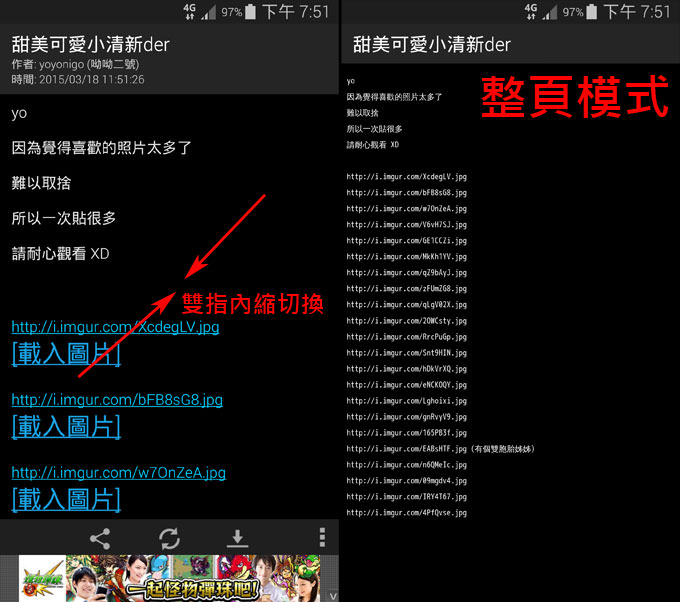The image size is (680, 602).
Task: Tap the left post title header
Action: click(x=92, y=45)
